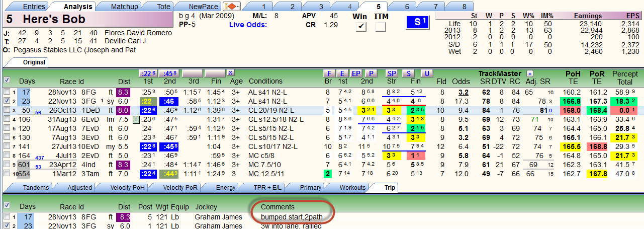Check the 17Aug13 7EvD row checkbox

6,128
